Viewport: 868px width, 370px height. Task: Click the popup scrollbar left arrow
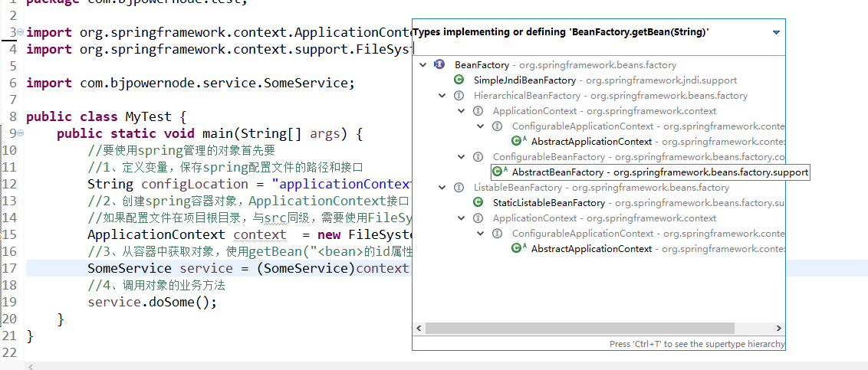click(x=419, y=328)
